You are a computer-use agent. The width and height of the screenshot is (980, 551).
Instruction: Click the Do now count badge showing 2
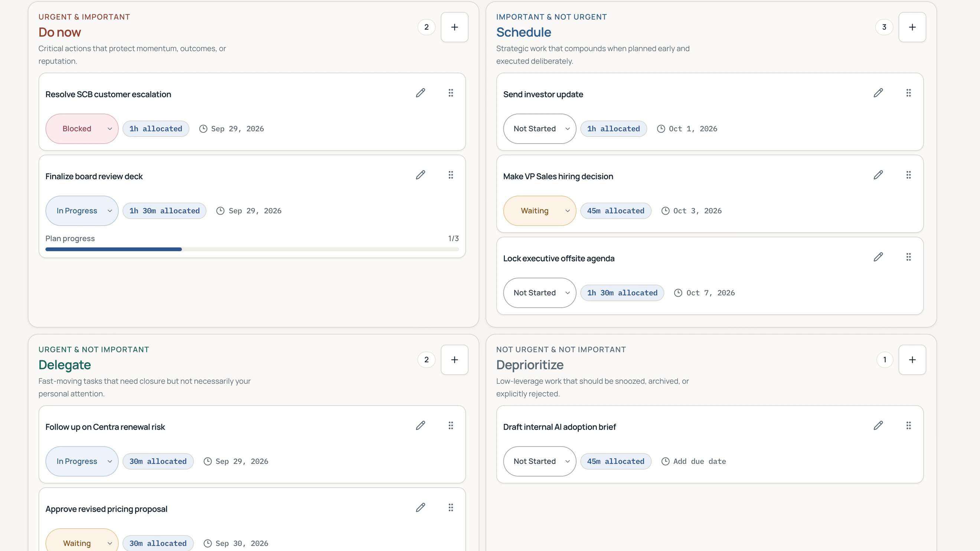coord(426,27)
